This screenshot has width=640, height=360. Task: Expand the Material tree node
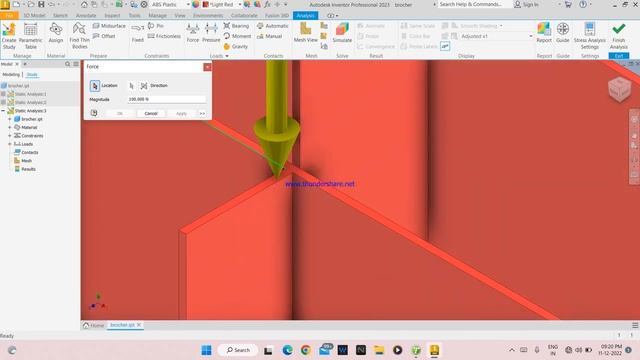pos(10,127)
